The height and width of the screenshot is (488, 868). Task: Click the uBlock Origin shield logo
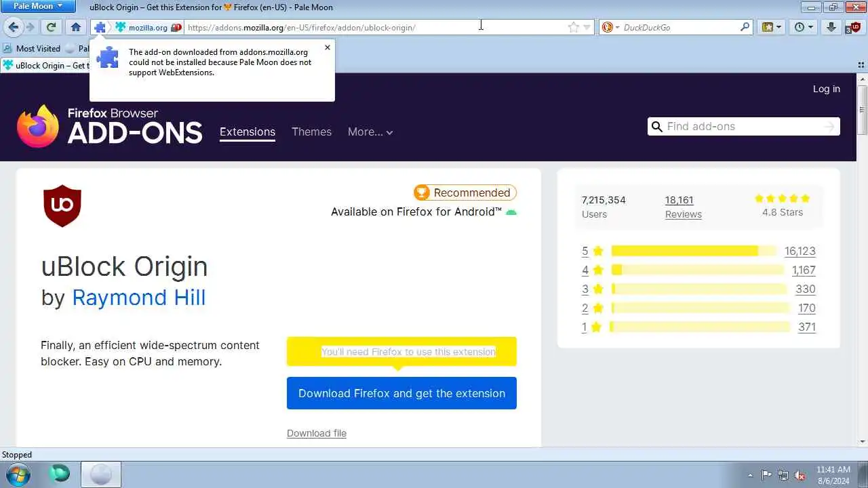[62, 205]
